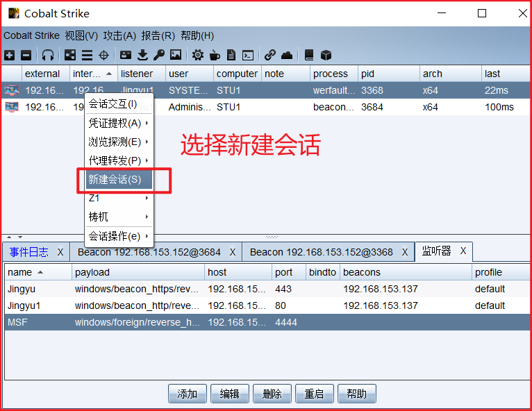
Task: Select the MSF listener row
Action: (268, 322)
